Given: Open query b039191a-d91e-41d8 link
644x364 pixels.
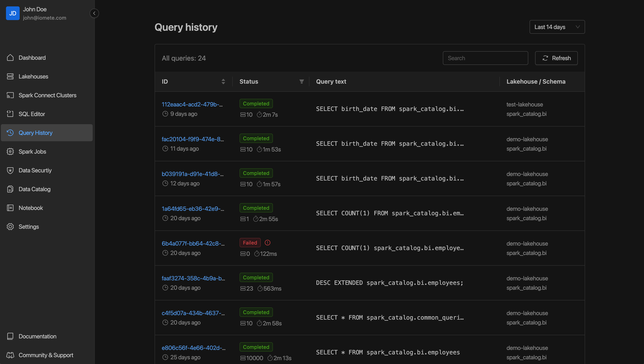Looking at the screenshot, I should pyautogui.click(x=193, y=174).
